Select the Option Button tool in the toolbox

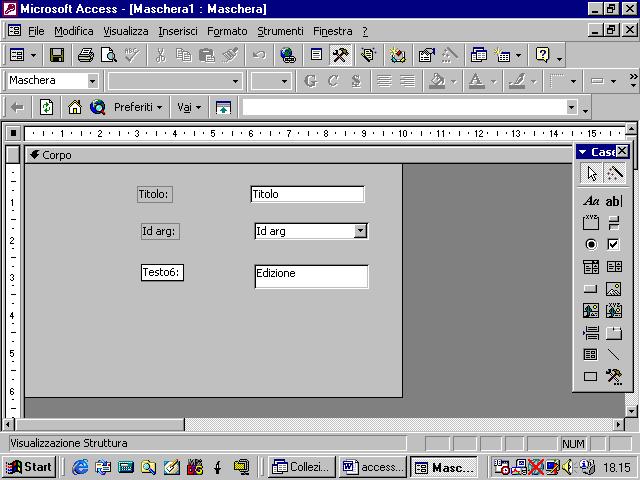click(591, 244)
